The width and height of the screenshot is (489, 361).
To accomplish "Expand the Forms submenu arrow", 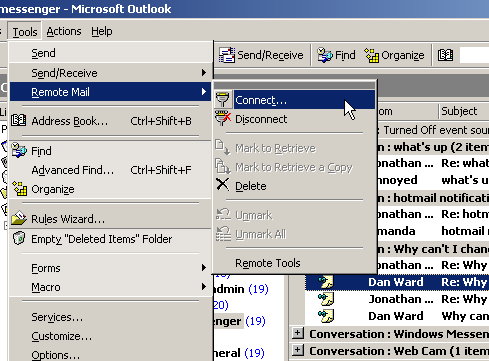I will click(x=204, y=268).
